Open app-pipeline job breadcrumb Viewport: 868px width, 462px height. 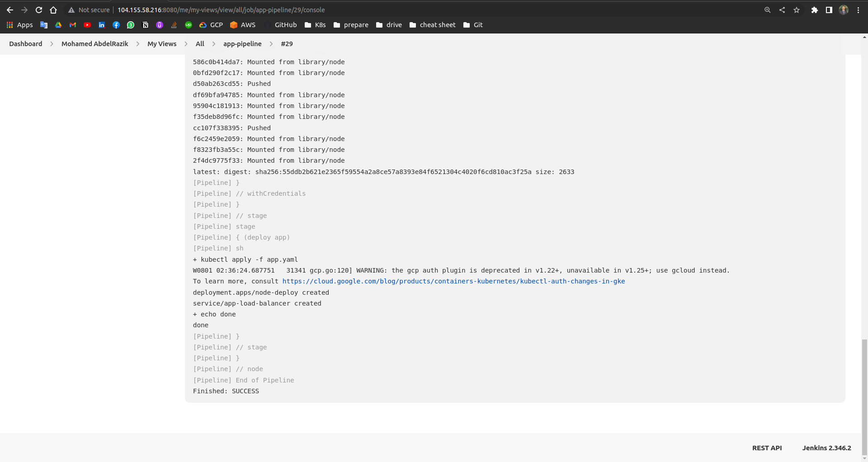[242, 44]
